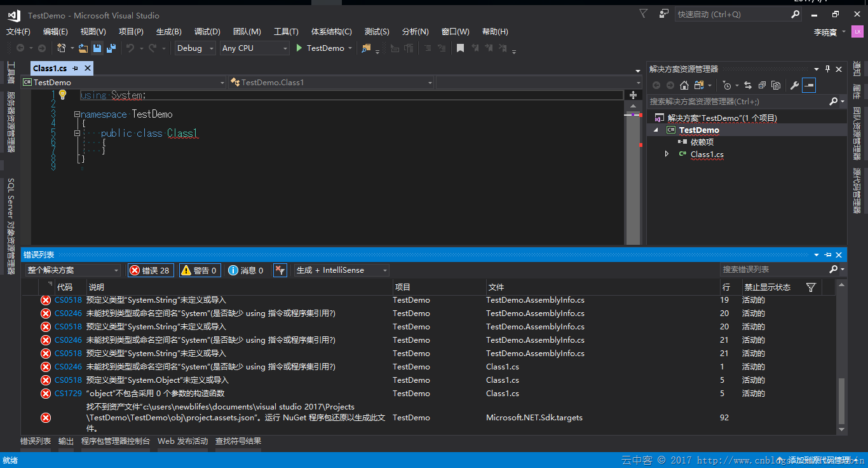The width and height of the screenshot is (868, 468).
Task: Click the error list vertical scrollbar thumb
Action: (x=842, y=401)
